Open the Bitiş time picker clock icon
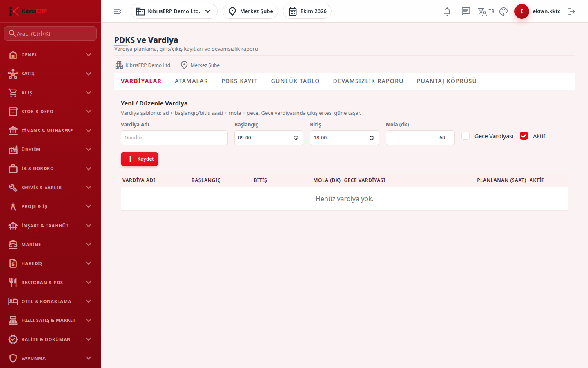Screen dimensions: 588x368 (372, 138)
